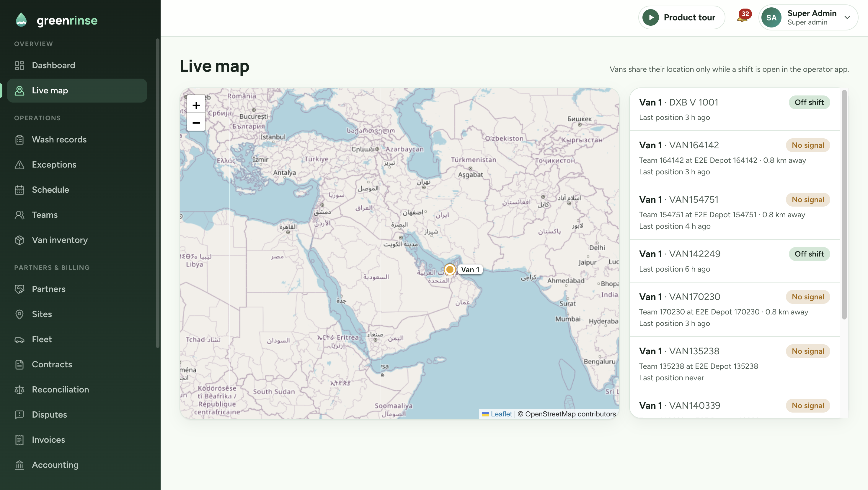
Task: Click the Contracts document icon
Action: (x=19, y=365)
